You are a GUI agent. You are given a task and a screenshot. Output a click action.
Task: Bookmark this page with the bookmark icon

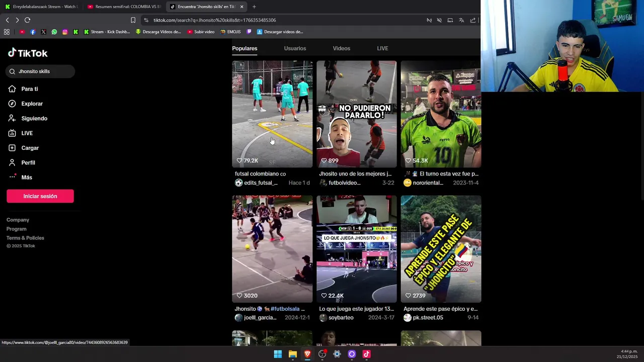pos(133,20)
